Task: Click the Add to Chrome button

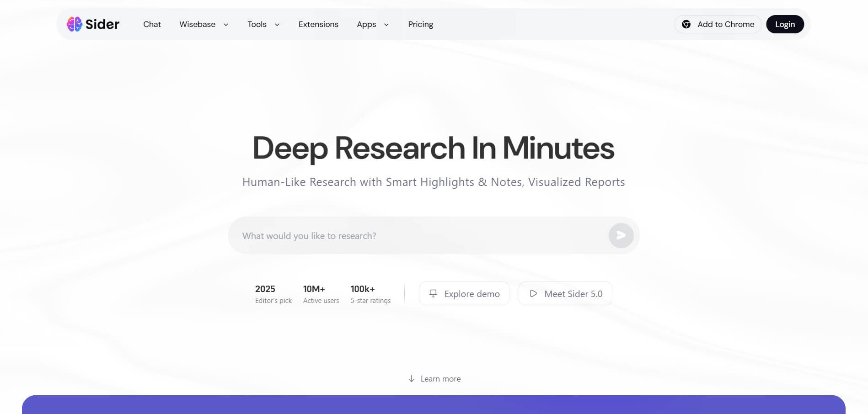Action: (718, 24)
